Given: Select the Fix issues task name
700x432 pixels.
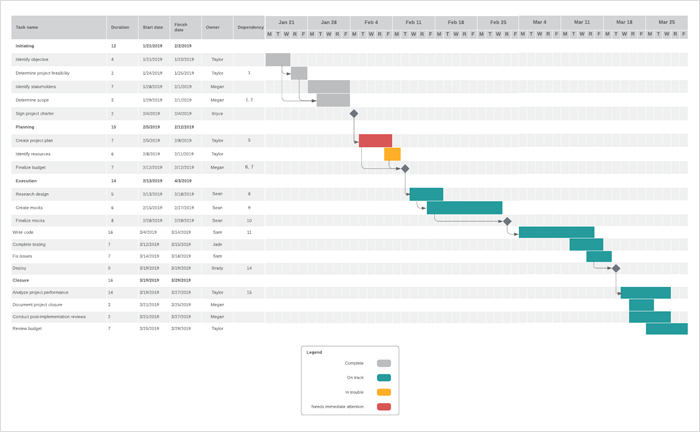Looking at the screenshot, I should [22, 256].
